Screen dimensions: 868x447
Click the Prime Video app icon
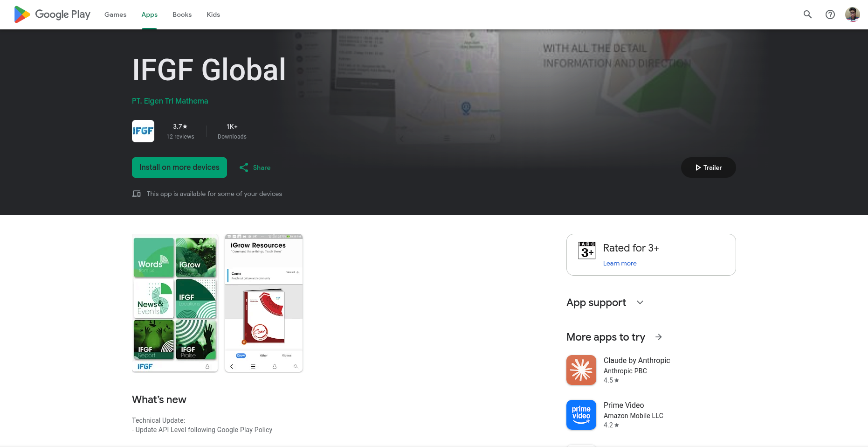pyautogui.click(x=581, y=415)
